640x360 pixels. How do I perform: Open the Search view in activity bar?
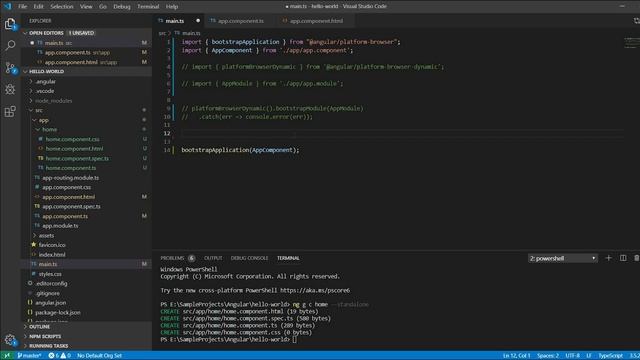[10, 45]
